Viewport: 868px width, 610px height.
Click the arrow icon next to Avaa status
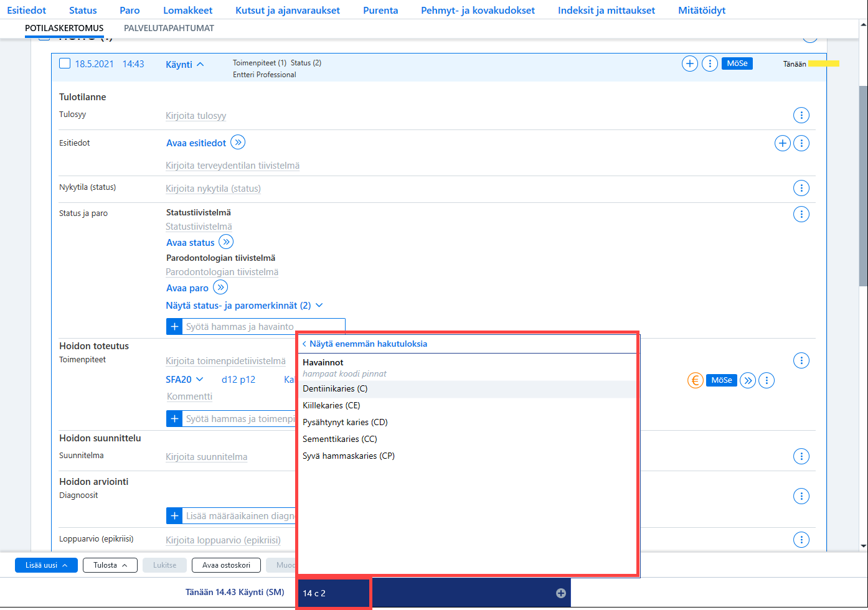point(226,242)
